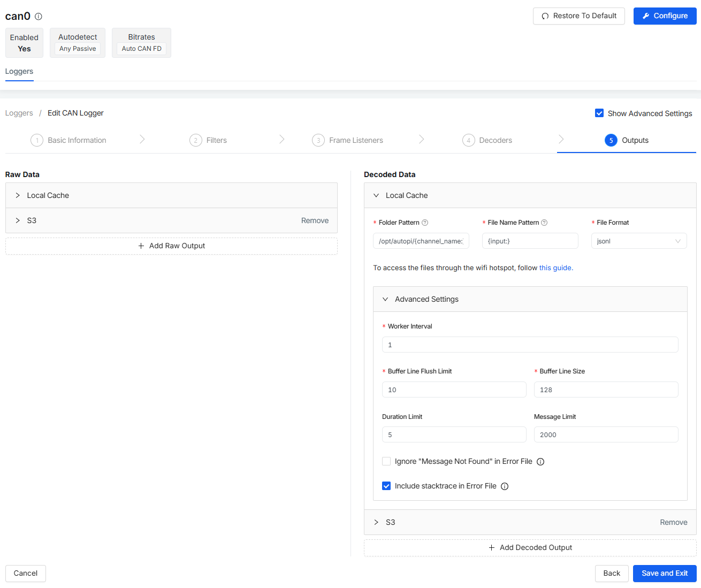Click the File Name Pattern help icon
Screen dimensions: 701x588
[544, 223]
